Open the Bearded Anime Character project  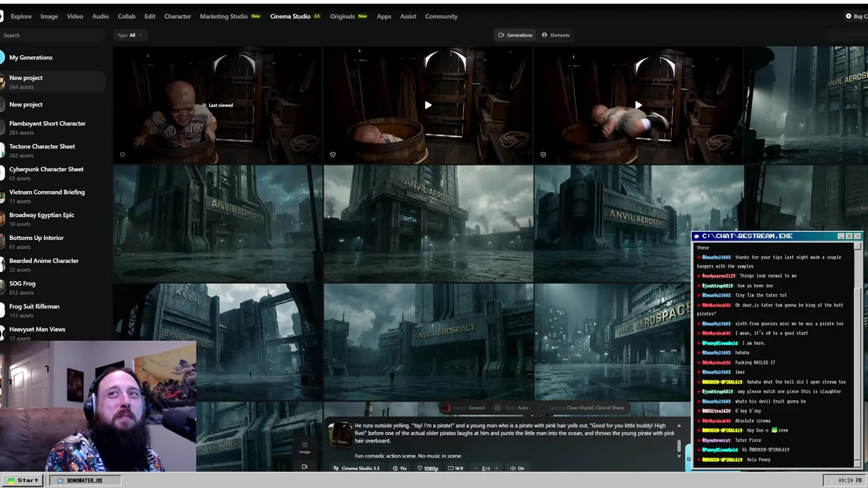(52, 265)
